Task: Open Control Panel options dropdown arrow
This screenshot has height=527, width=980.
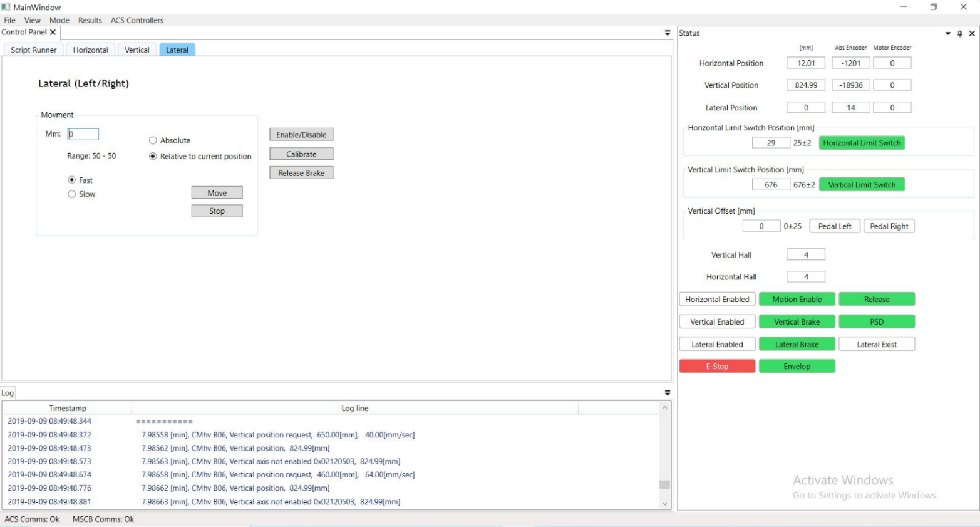Action: tap(667, 33)
